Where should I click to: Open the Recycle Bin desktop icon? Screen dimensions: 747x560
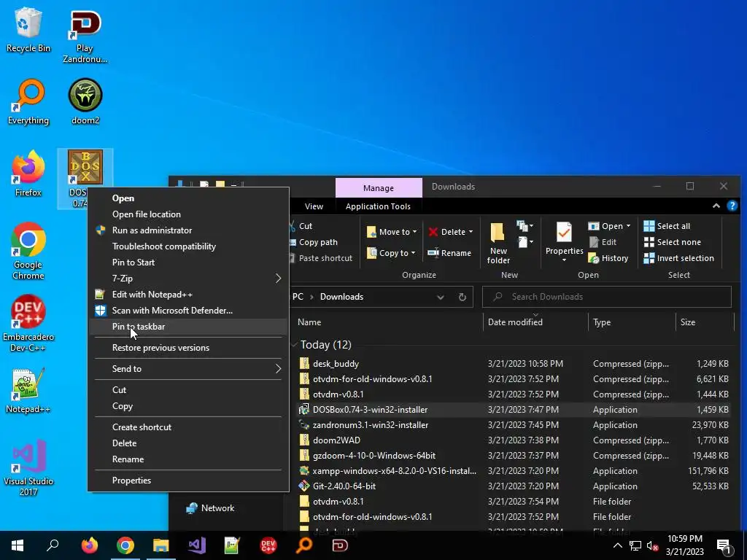tap(28, 30)
